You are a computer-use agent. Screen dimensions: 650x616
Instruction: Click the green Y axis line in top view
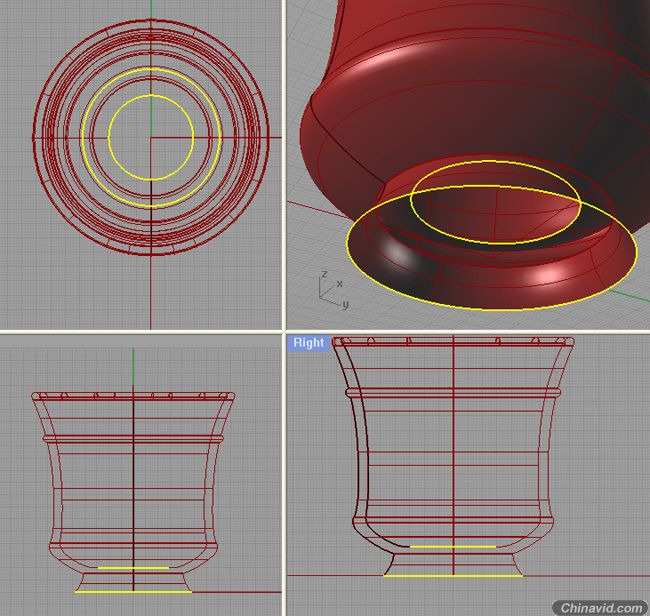coord(150,10)
